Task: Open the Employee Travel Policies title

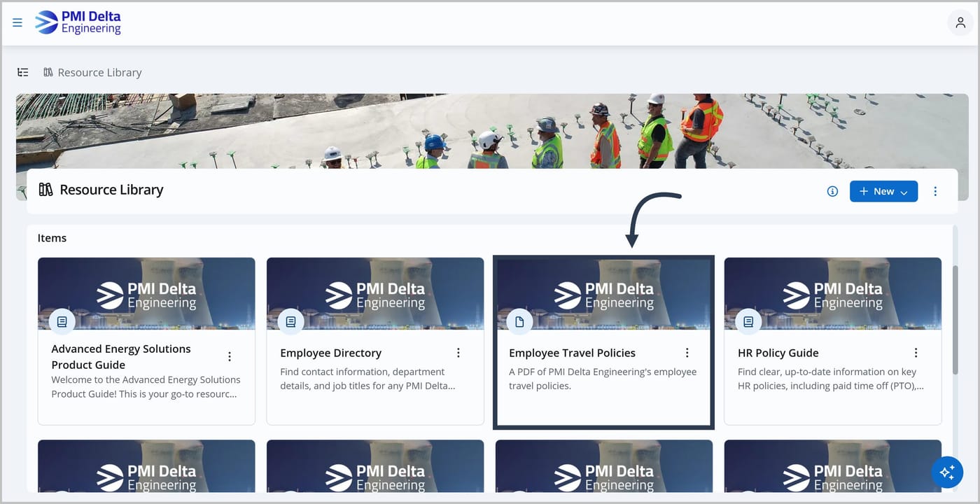Action: click(572, 353)
